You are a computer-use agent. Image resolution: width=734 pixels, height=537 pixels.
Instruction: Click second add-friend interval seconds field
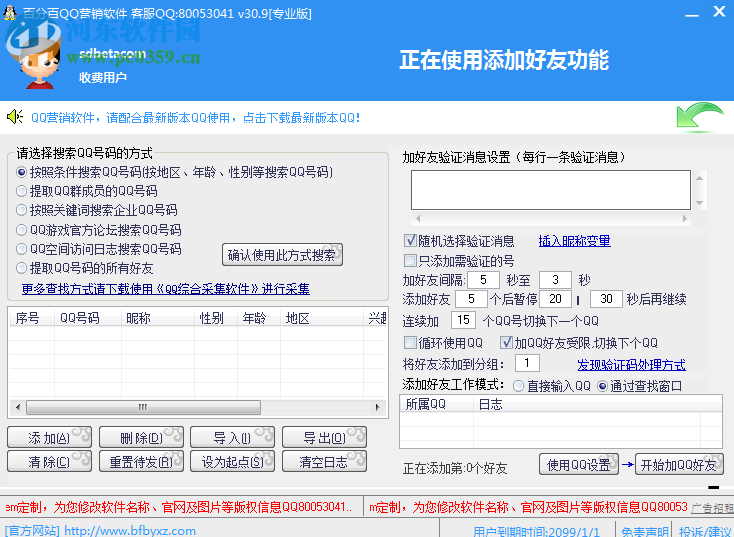(x=555, y=280)
